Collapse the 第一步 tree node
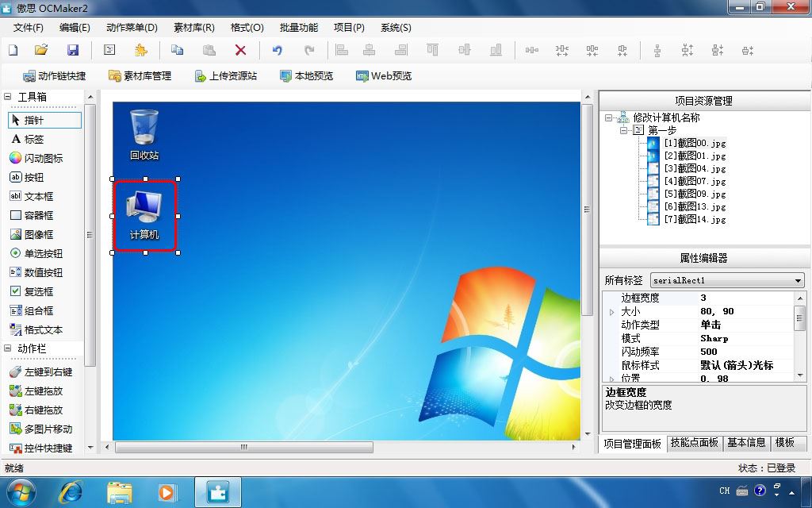 tap(624, 130)
